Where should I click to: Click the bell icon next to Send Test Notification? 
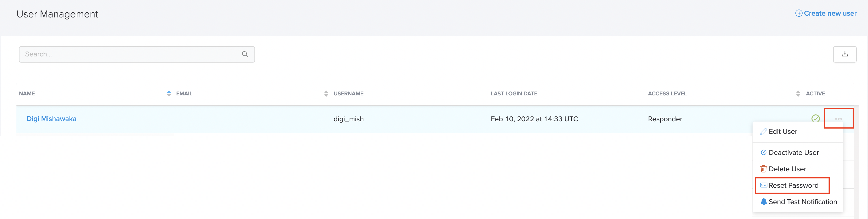(764, 202)
